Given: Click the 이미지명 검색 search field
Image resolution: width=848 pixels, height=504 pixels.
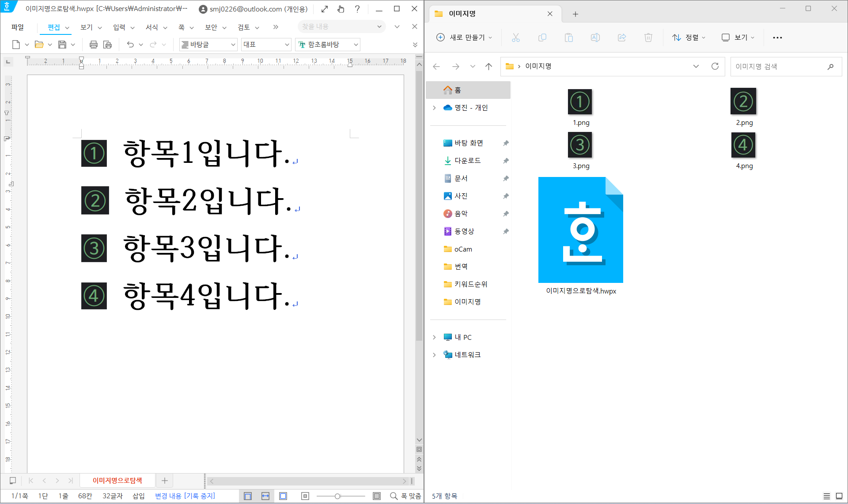Looking at the screenshot, I should tap(786, 67).
